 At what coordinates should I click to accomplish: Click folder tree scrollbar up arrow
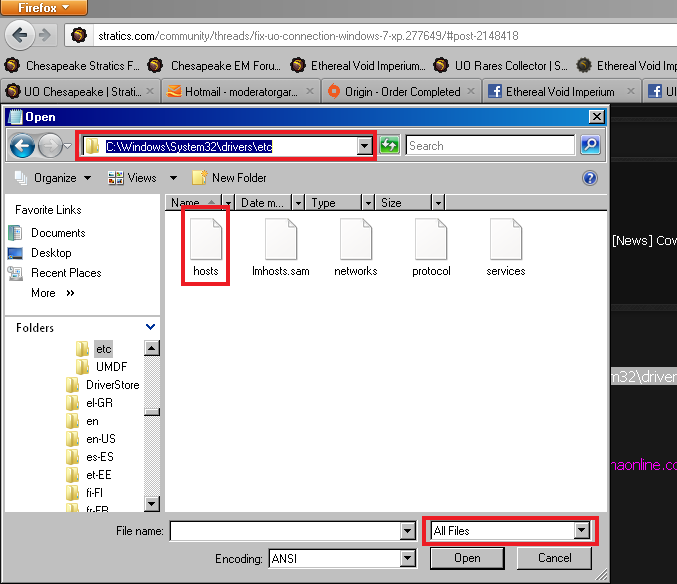(152, 348)
